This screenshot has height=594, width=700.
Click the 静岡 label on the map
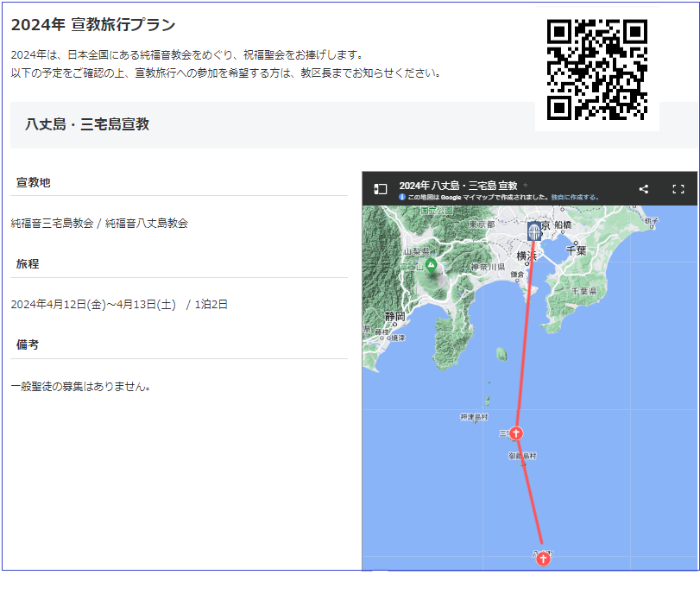[395, 317]
